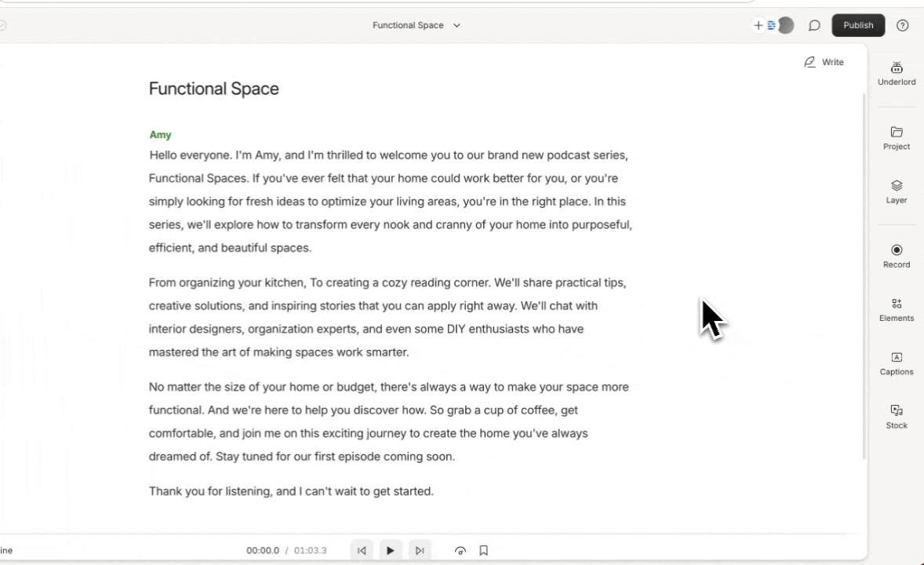Click the Record icon in sidebar
Screen dimensions: 924x565
click(897, 255)
